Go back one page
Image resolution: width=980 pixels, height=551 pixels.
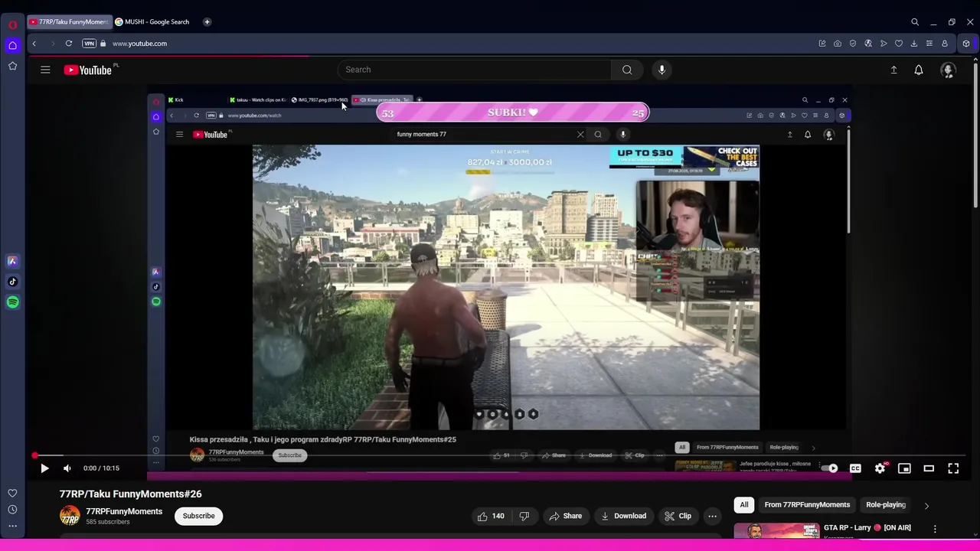pyautogui.click(x=34, y=44)
